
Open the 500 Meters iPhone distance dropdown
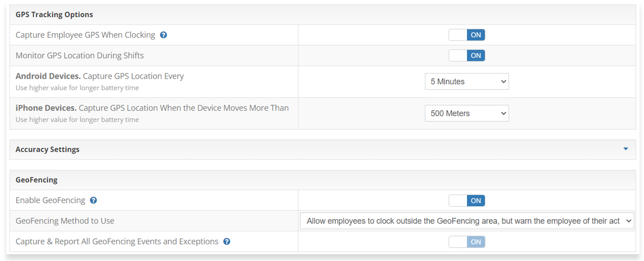[x=466, y=113]
